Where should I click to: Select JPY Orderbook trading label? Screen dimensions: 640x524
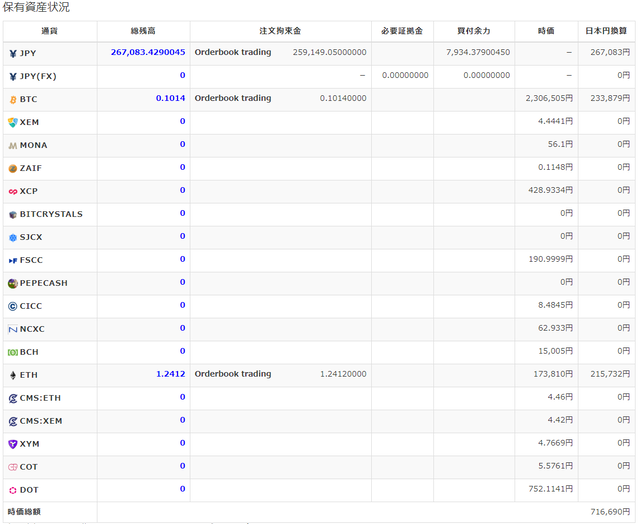coord(233,52)
